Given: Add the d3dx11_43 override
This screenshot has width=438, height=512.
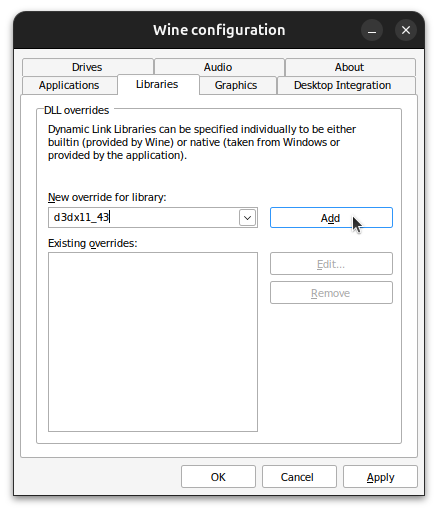Looking at the screenshot, I should click(x=331, y=218).
